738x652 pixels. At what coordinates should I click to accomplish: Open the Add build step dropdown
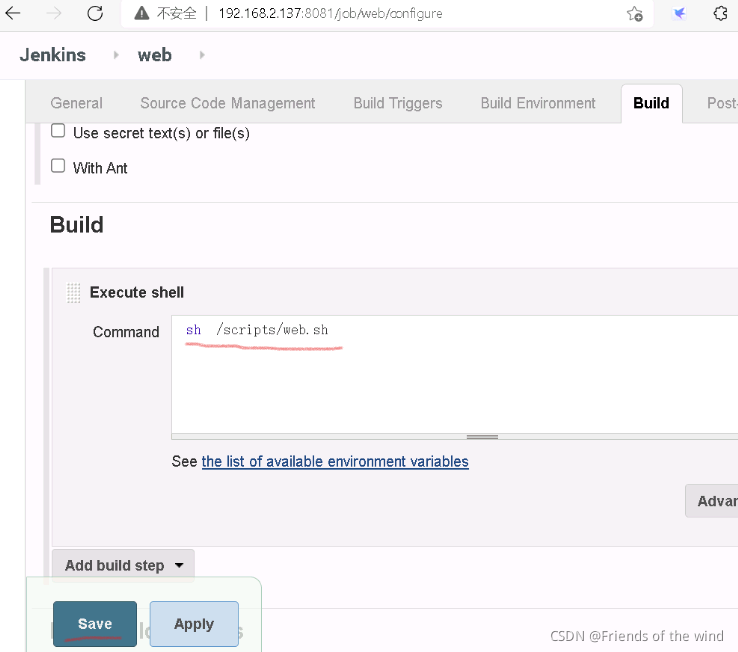coord(123,565)
